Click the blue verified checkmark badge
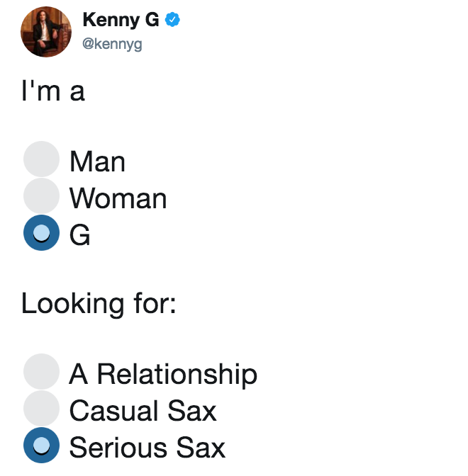 pos(172,19)
